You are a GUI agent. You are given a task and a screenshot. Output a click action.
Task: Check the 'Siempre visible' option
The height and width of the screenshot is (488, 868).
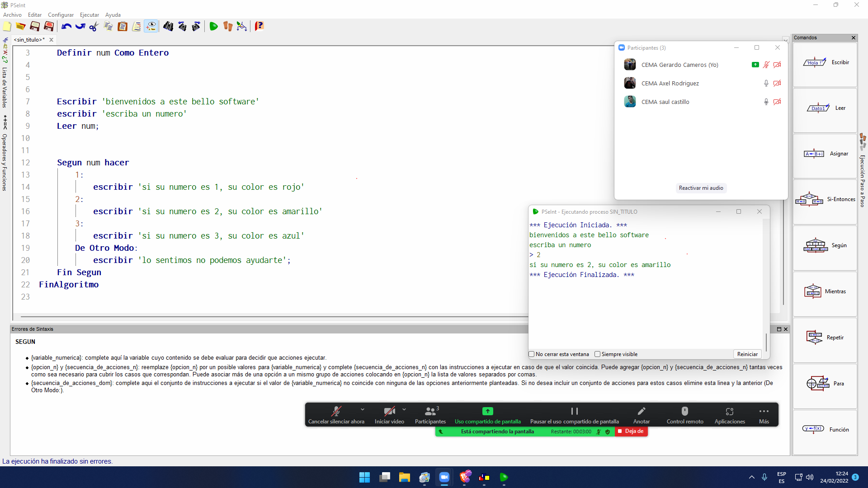[x=598, y=354]
